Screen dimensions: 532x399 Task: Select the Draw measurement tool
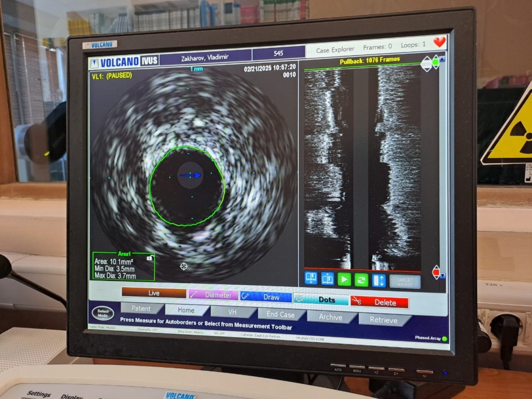pos(265,297)
